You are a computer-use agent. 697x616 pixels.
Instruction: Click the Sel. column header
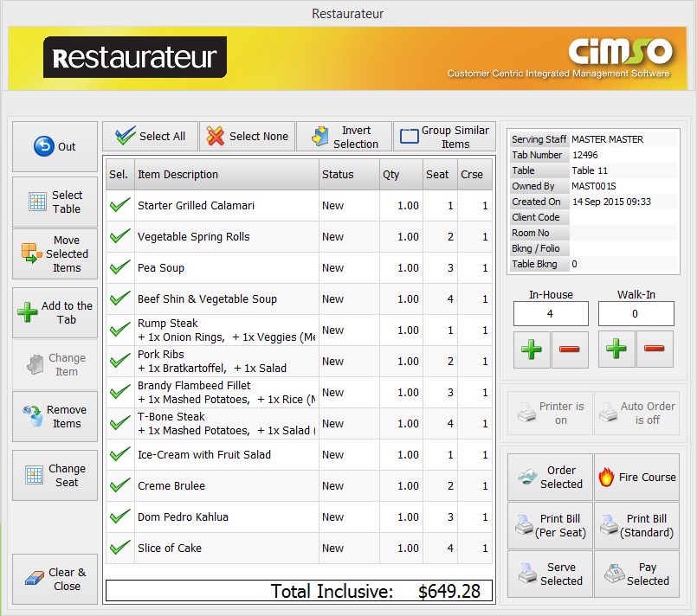120,175
